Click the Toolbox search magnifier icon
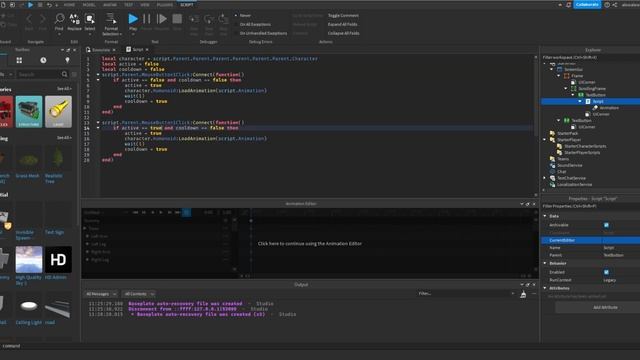The width and height of the screenshot is (640, 360). [x=64, y=74]
